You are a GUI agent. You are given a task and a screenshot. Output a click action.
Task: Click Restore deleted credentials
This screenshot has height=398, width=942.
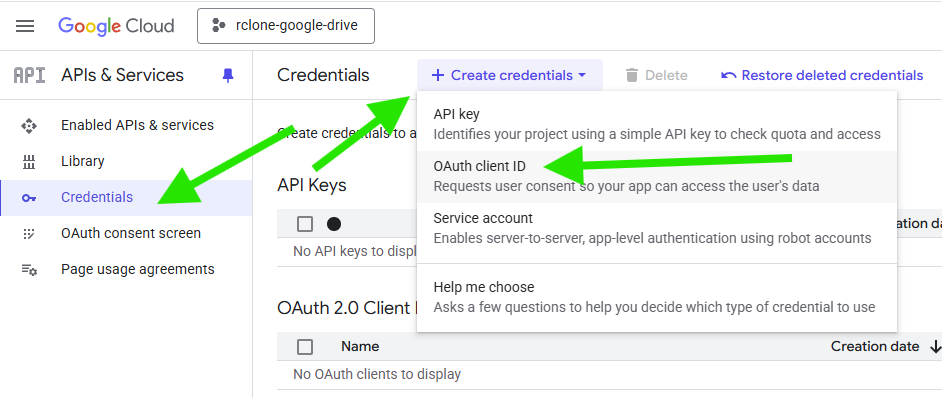pyautogui.click(x=822, y=75)
